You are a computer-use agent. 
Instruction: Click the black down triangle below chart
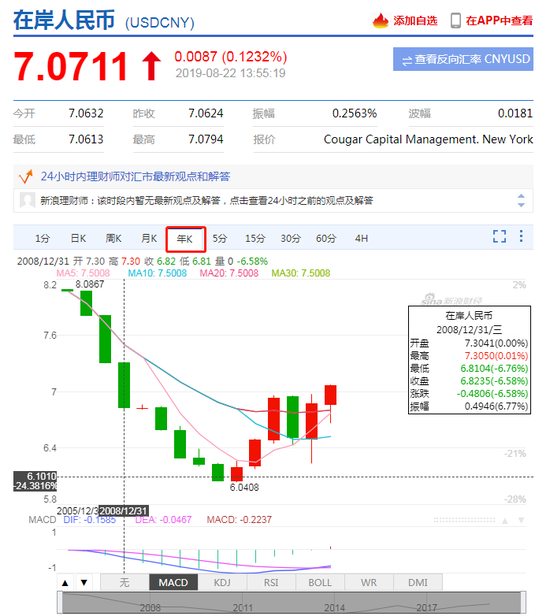[x=84, y=583]
